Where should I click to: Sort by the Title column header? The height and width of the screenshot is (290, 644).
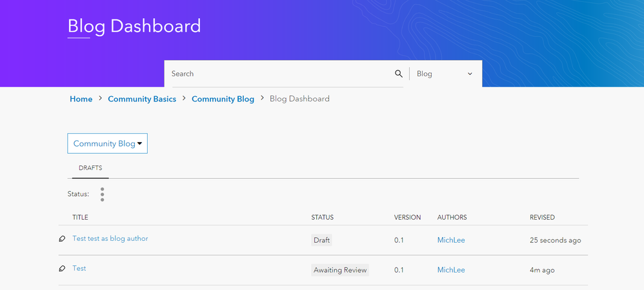[80, 218]
